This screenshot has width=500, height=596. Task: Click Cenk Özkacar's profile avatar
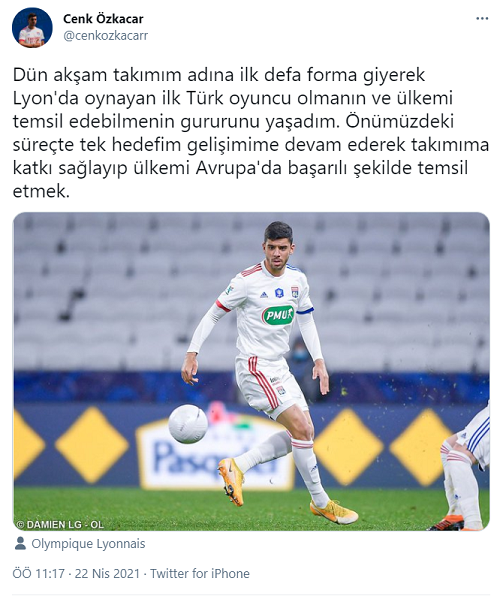coord(32,27)
